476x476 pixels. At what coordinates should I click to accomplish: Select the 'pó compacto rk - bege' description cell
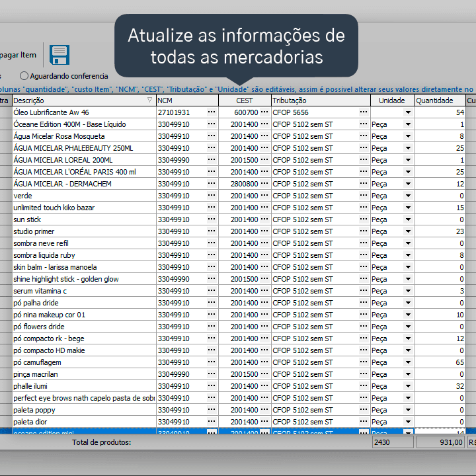tap(84, 338)
